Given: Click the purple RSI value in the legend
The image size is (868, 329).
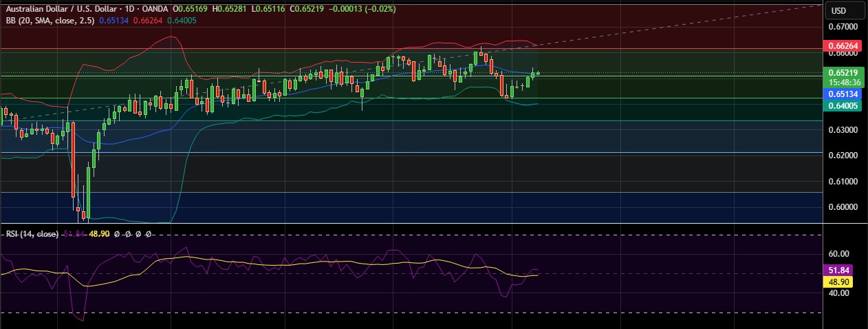Looking at the screenshot, I should click(74, 234).
